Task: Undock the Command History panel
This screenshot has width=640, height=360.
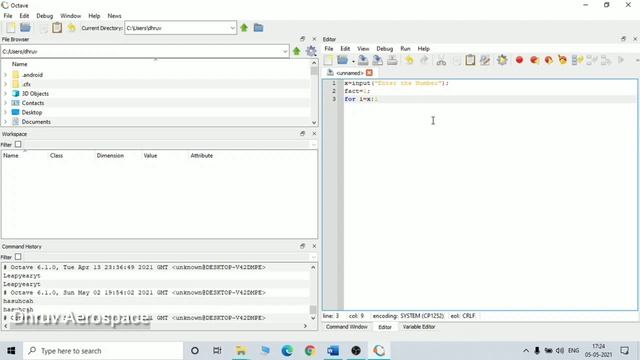Action: [x=302, y=246]
